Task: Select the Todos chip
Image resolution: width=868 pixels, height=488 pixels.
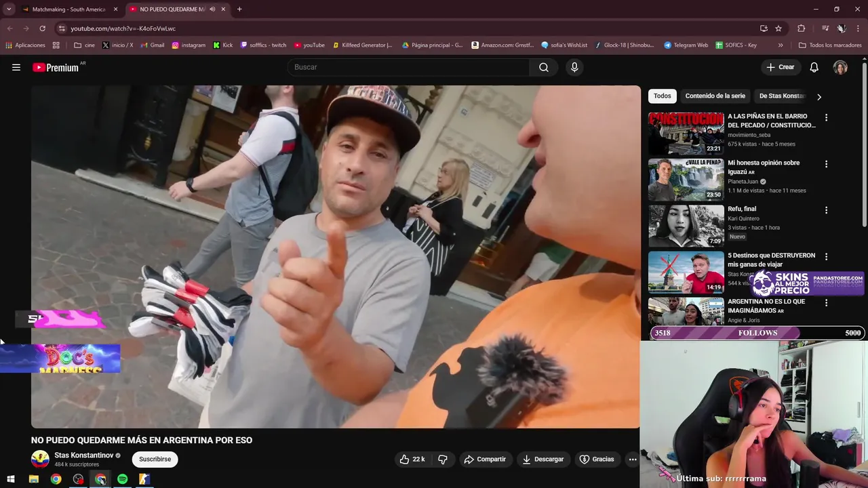Action: pos(663,96)
